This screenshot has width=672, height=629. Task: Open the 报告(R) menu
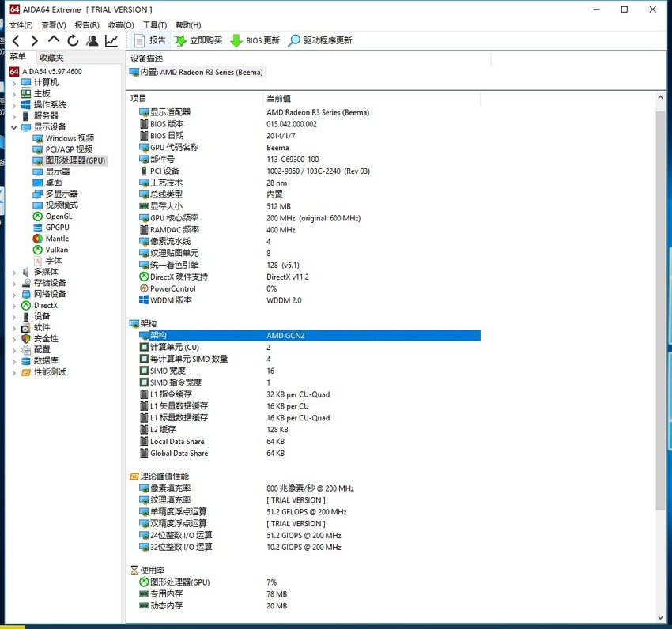click(x=87, y=24)
